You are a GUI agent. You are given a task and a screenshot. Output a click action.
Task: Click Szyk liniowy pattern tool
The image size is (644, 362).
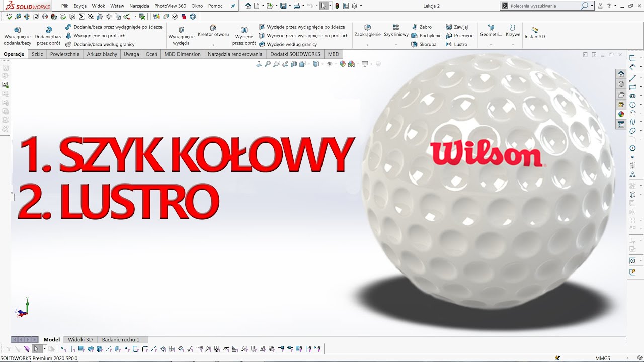396,31
